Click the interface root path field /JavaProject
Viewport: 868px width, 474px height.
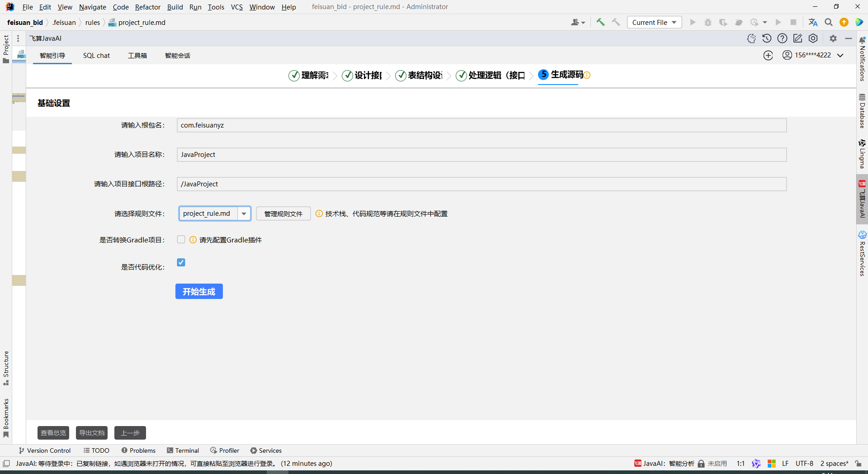click(481, 184)
